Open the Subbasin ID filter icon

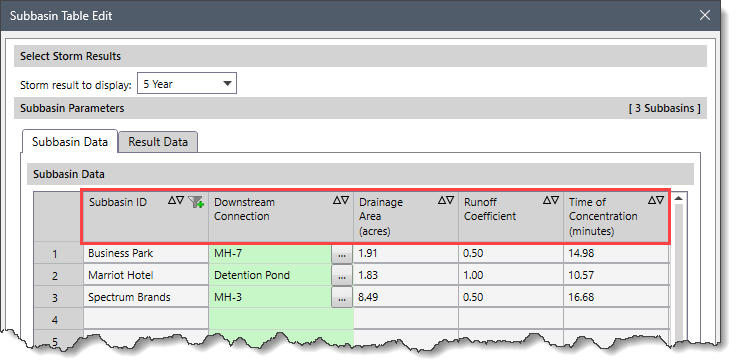pyautogui.click(x=196, y=202)
